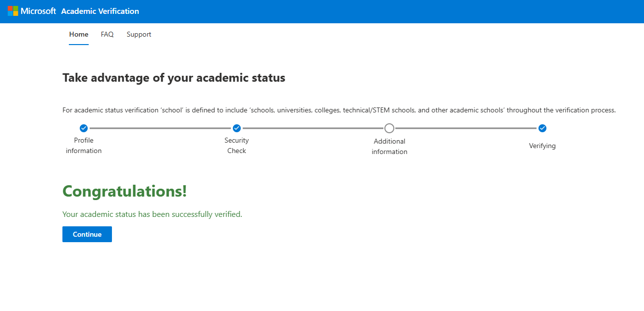Open the Home tab
Viewport: 644px width, 311px height.
click(x=79, y=35)
